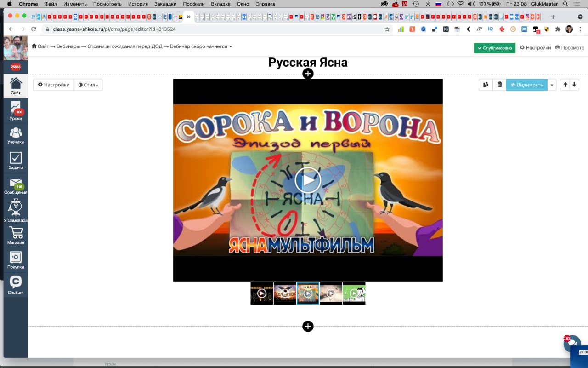588x368 pixels.
Task: Open block Настройки button beside Стиль
Action: (x=53, y=85)
